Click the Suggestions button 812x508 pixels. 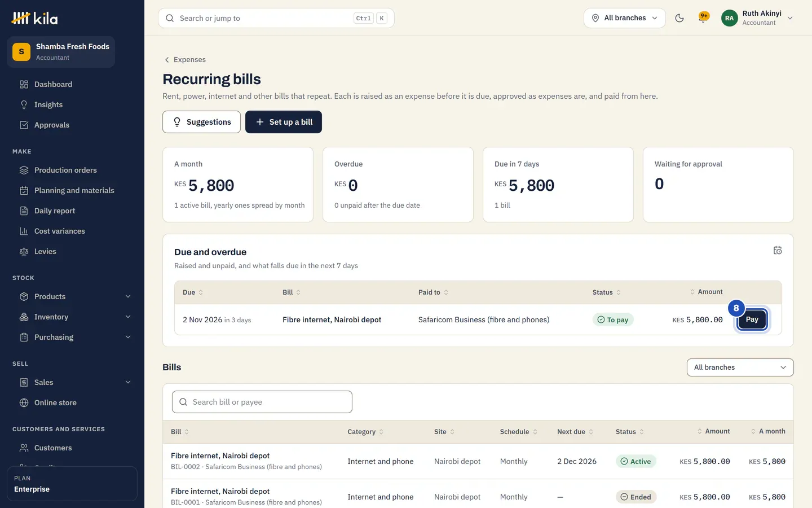[201, 122]
